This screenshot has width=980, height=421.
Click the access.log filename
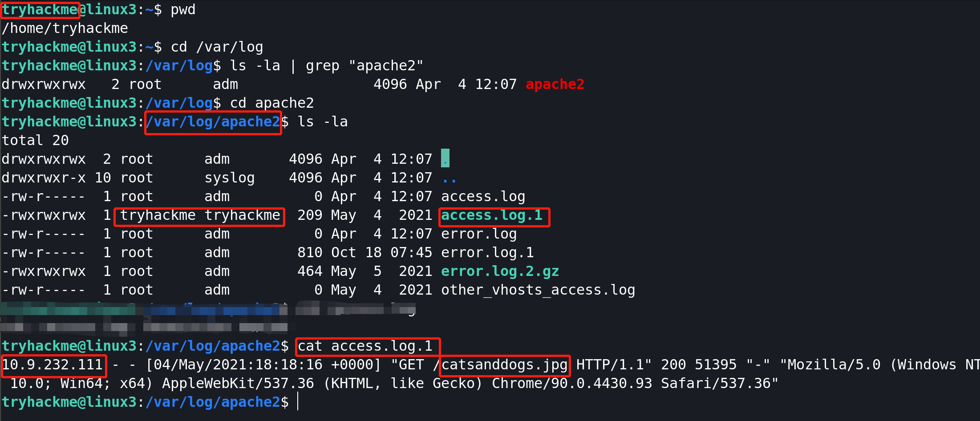(483, 197)
